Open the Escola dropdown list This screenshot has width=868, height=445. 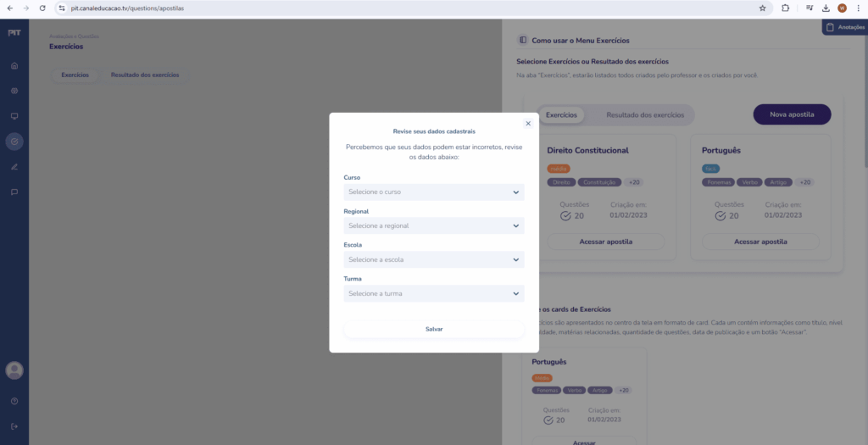click(x=434, y=259)
